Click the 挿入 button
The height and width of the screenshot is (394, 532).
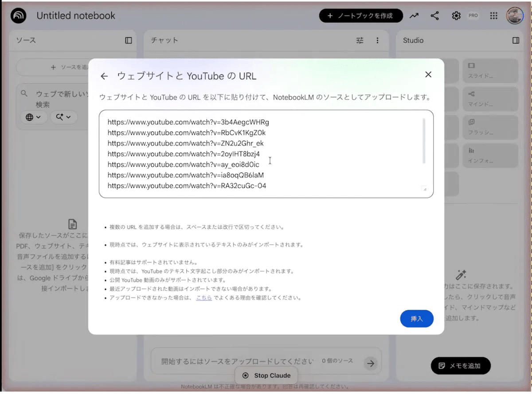(417, 319)
